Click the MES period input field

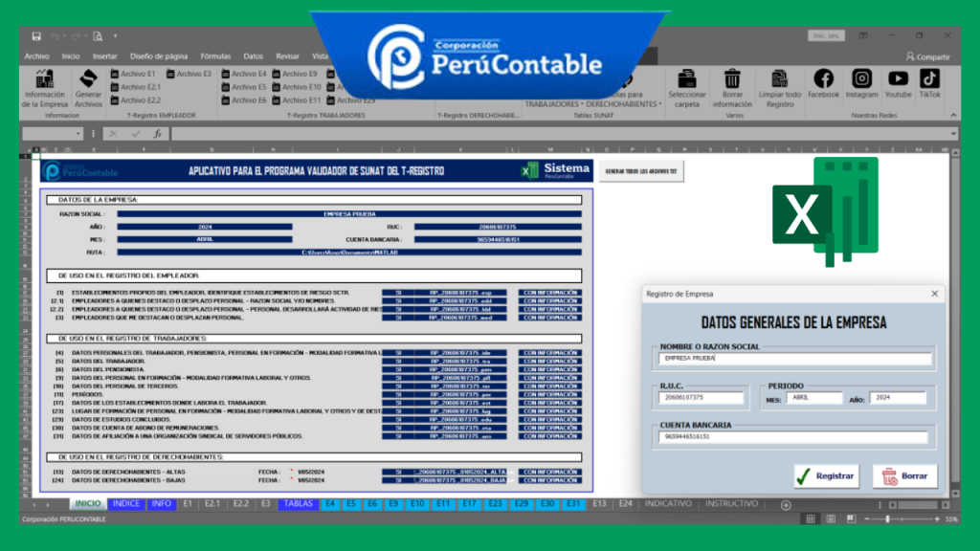(x=813, y=397)
